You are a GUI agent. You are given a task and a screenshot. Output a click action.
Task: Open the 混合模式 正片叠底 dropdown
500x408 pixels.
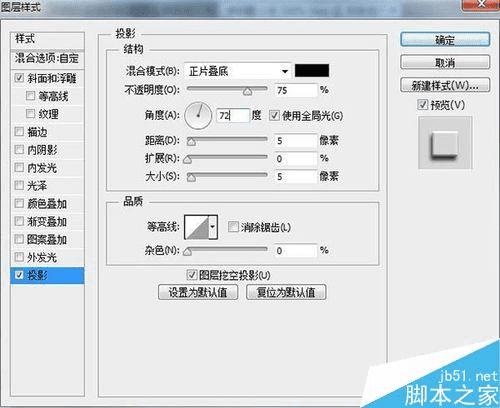(237, 71)
